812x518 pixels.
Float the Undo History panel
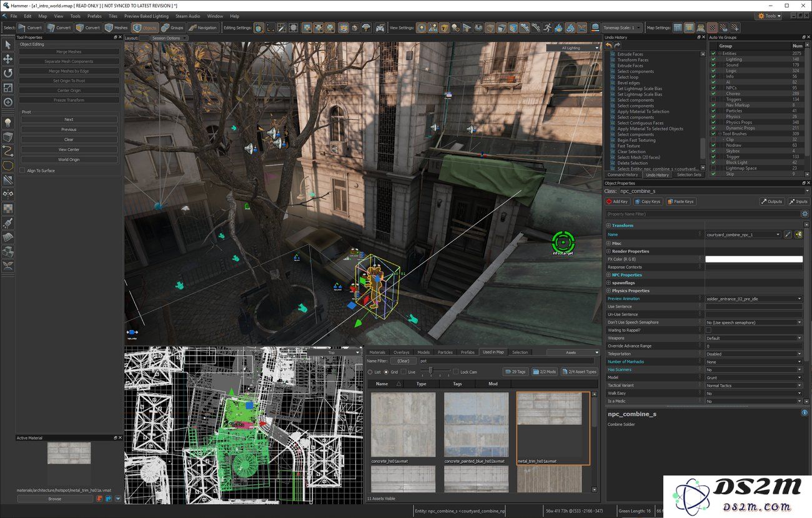pos(698,37)
